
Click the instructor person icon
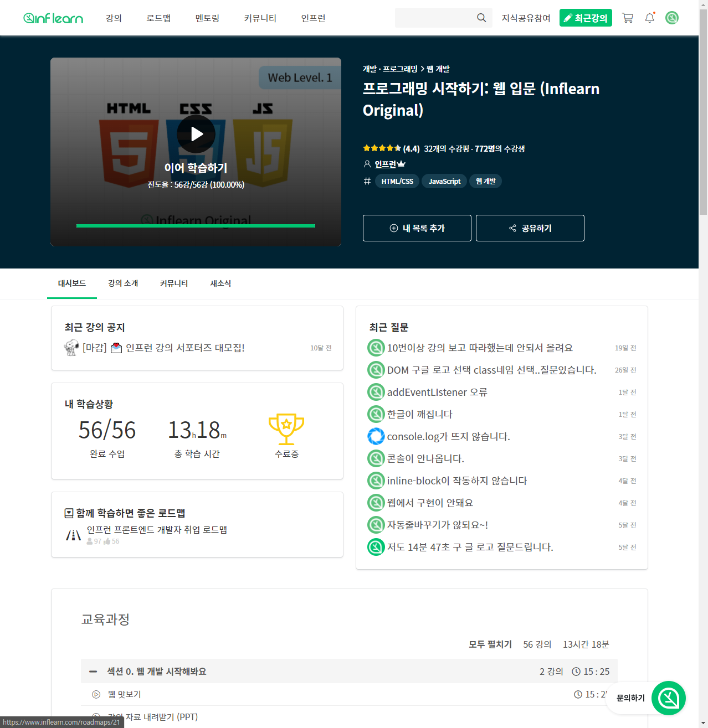tap(367, 164)
